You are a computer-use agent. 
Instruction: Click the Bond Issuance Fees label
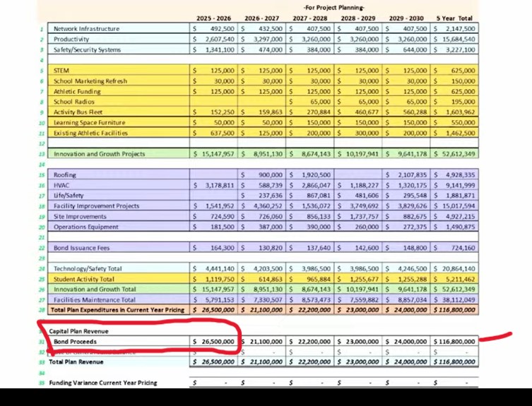pyautogui.click(x=81, y=248)
